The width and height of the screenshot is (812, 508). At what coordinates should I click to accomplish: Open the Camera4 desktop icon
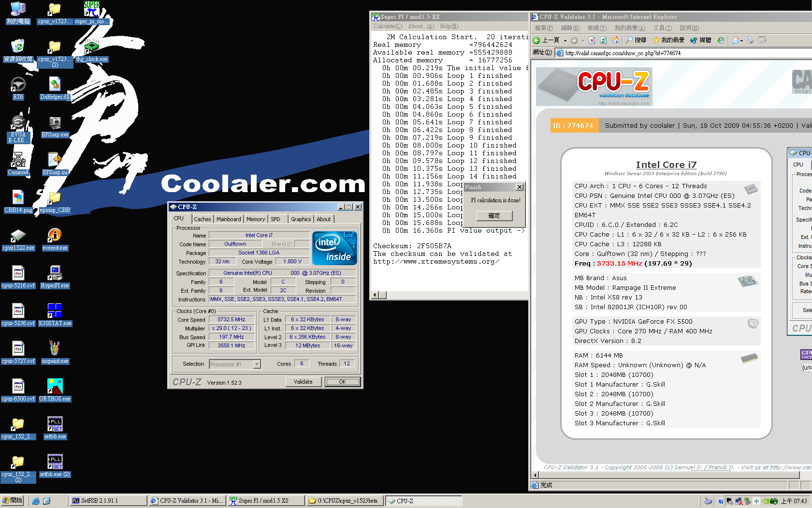[18, 164]
